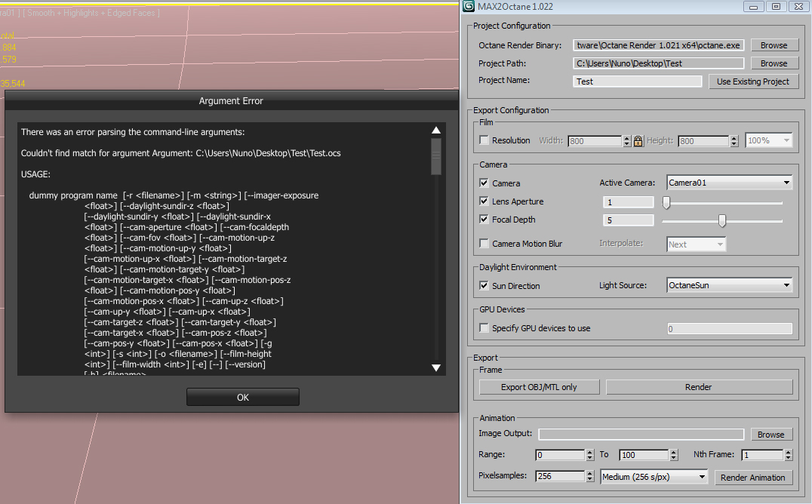Minimize the MAX2Octane window

click(x=753, y=6)
